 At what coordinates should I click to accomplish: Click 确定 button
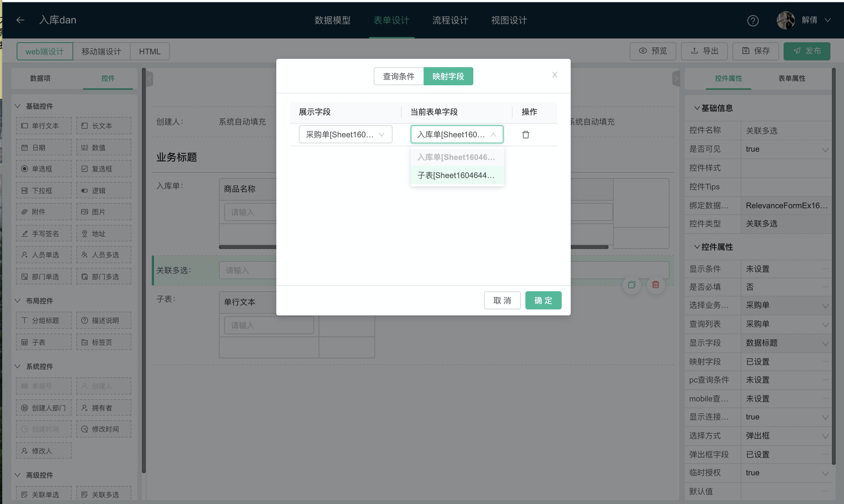[543, 300]
